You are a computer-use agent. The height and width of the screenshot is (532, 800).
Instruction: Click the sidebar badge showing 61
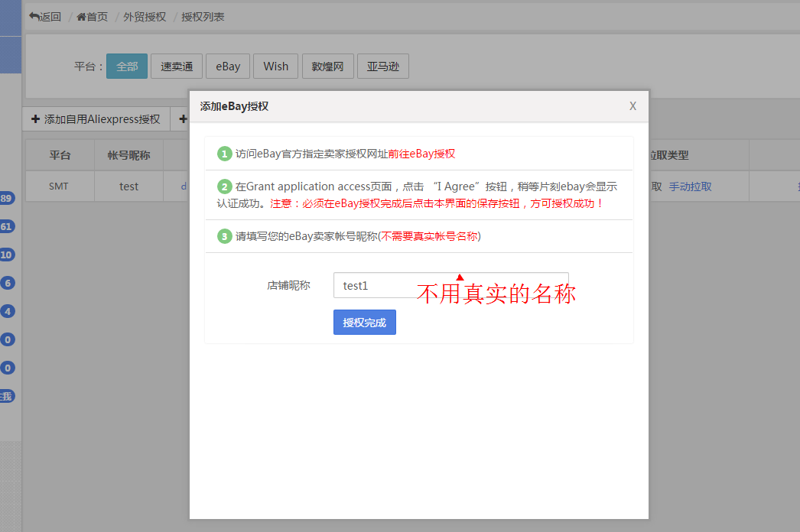(6, 226)
